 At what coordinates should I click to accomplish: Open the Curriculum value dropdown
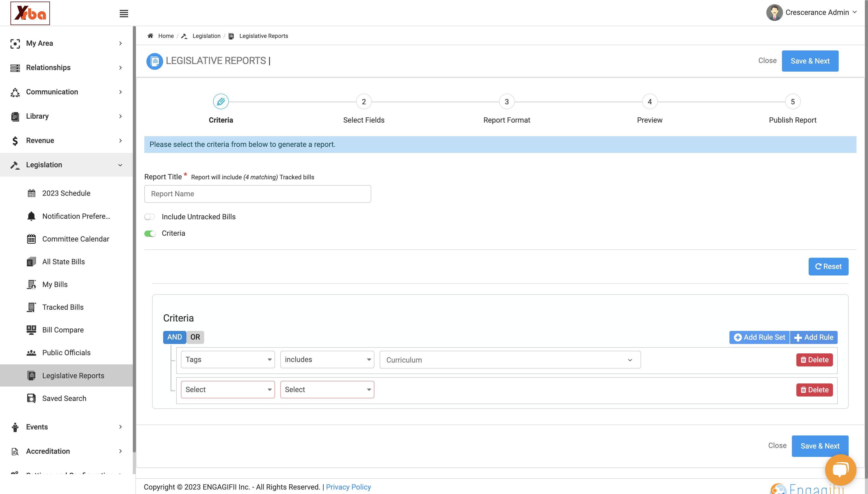[x=510, y=360]
